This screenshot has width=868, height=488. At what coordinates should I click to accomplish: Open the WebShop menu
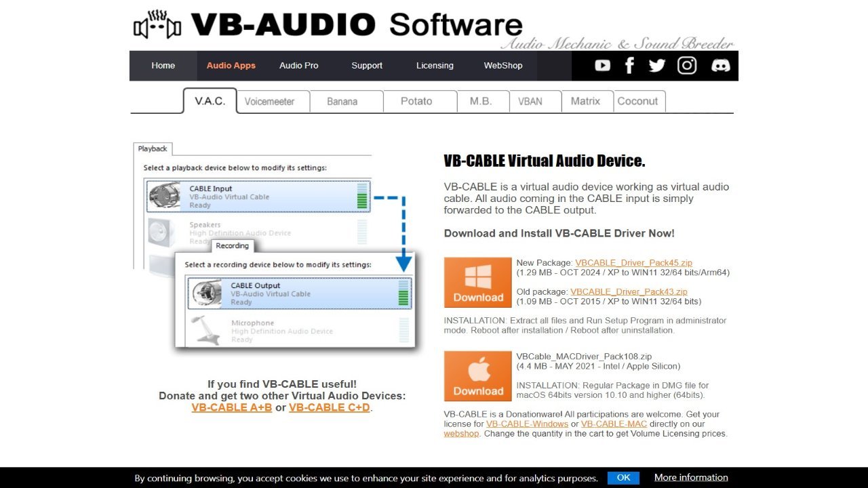click(x=503, y=66)
